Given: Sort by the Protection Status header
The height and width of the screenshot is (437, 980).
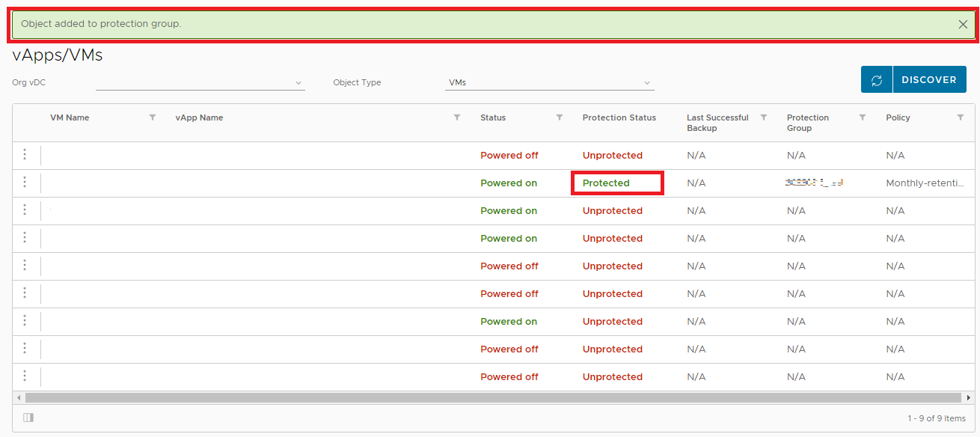Looking at the screenshot, I should (x=619, y=117).
